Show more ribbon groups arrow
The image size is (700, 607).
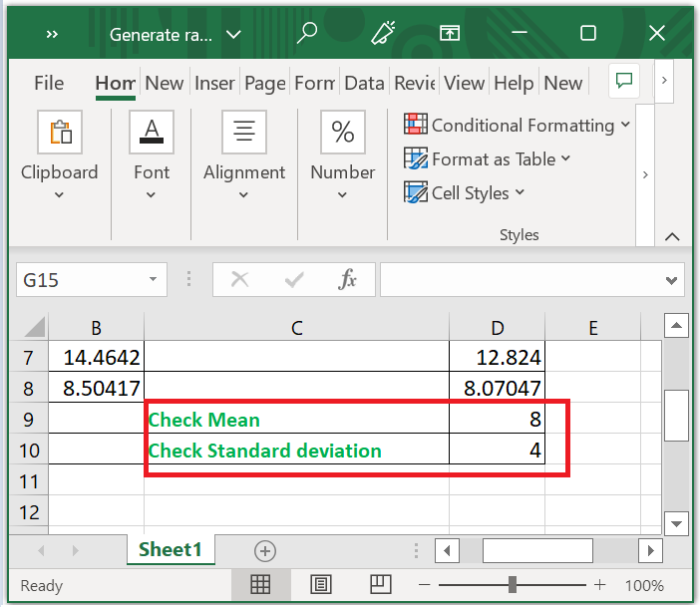[645, 175]
